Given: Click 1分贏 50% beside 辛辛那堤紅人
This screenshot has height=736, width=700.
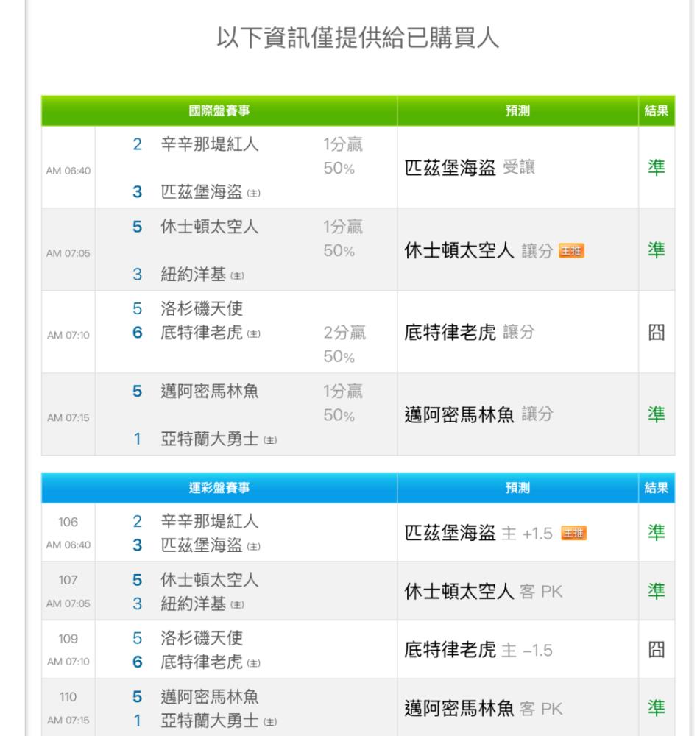Looking at the screenshot, I should pos(343,156).
